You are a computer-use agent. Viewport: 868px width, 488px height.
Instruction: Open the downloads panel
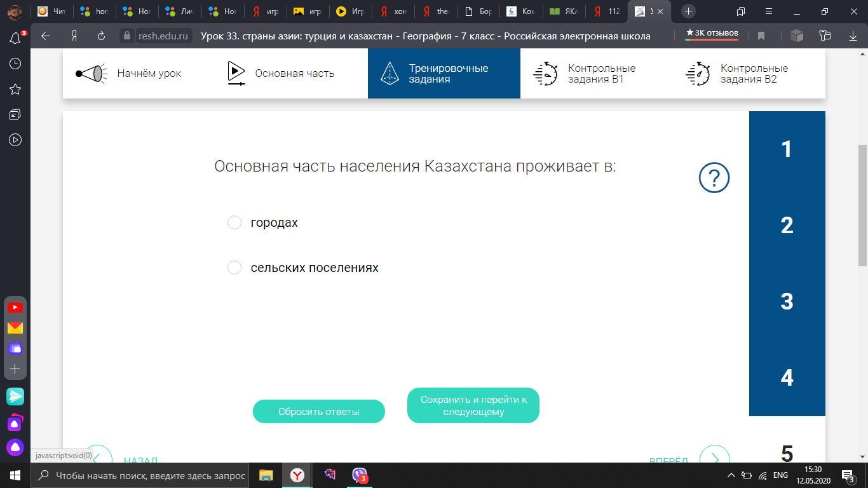pyautogui.click(x=853, y=36)
